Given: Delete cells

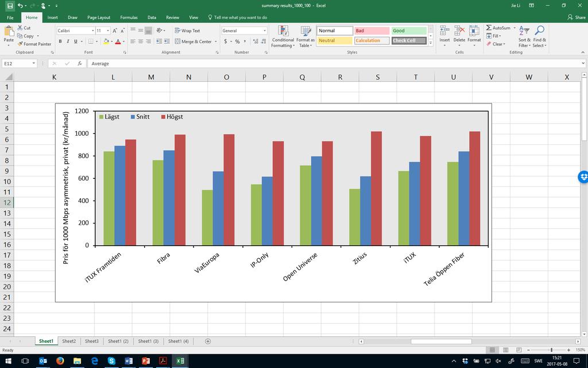Looking at the screenshot, I should (x=459, y=36).
